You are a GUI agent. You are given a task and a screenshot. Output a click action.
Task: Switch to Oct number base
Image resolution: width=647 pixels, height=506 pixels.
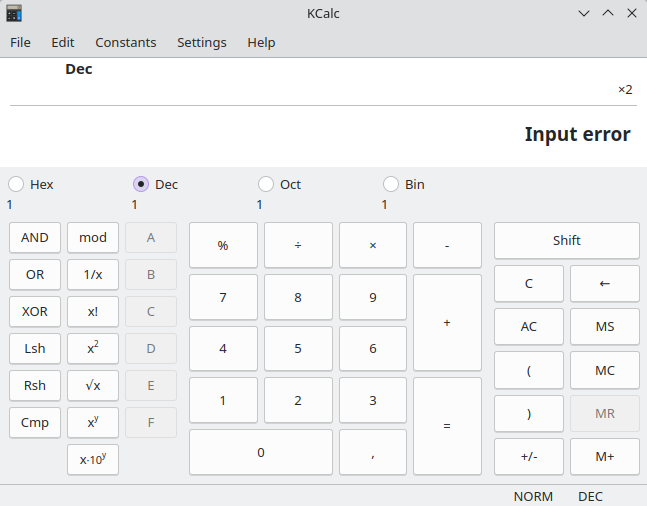pos(266,184)
